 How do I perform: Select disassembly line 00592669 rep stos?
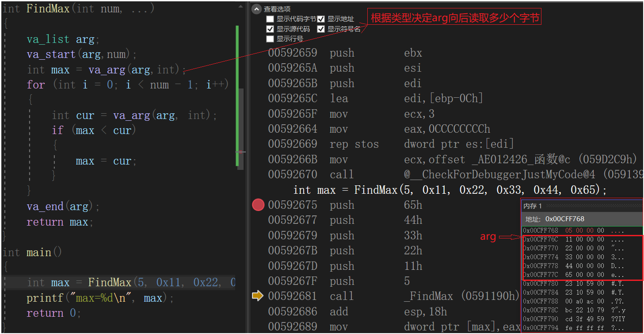point(391,144)
